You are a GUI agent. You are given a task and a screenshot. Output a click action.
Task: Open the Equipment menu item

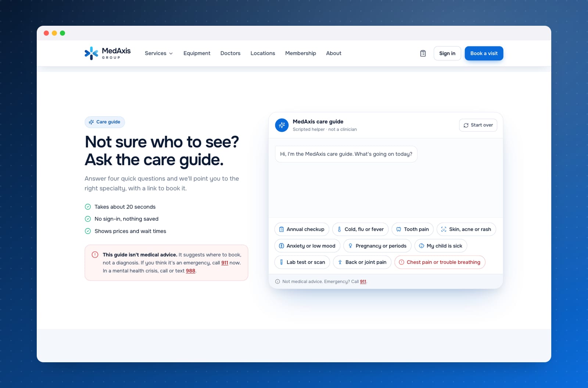point(197,53)
